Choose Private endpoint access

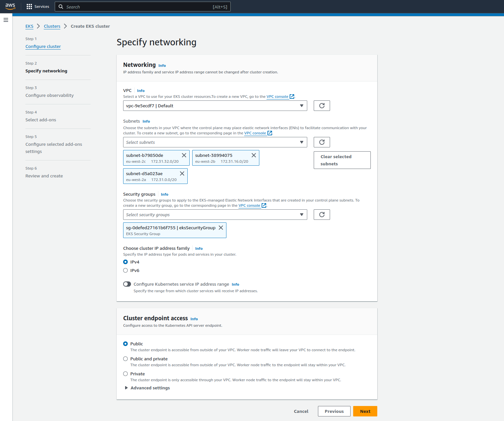[125, 374]
